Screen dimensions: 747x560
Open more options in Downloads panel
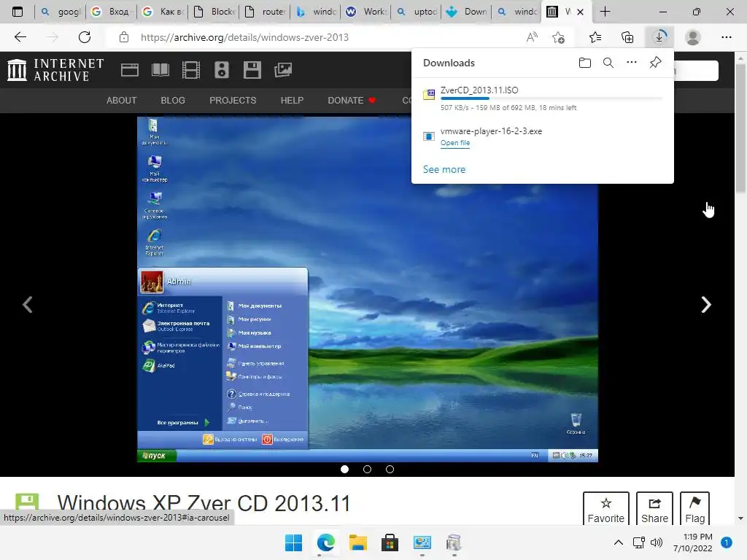point(632,63)
